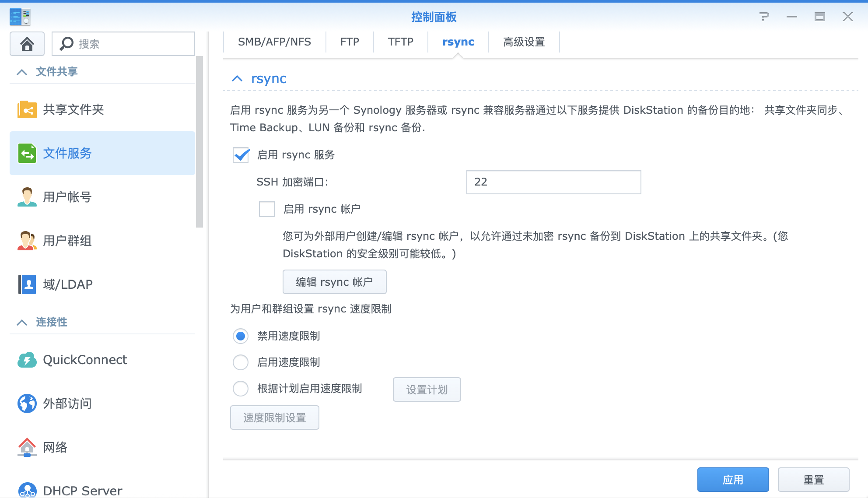This screenshot has width=868, height=498.
Task: Open Network (网络) house icon
Action: click(x=27, y=447)
